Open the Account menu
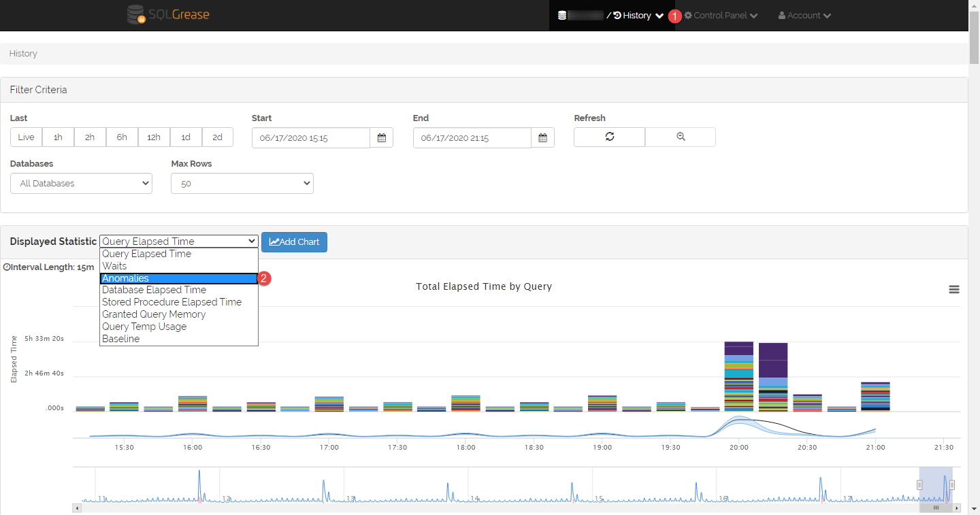Viewport: 980px width, 515px height. tap(804, 16)
